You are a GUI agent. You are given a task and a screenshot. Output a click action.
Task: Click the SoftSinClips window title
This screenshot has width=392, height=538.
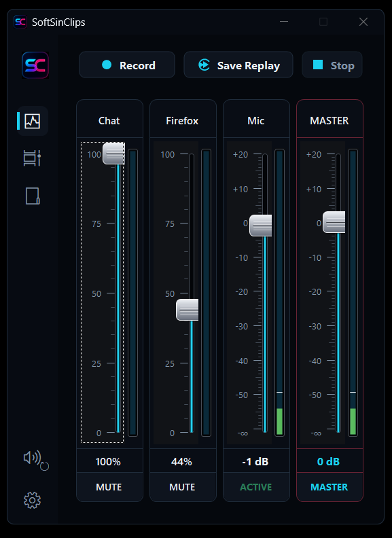click(58, 22)
